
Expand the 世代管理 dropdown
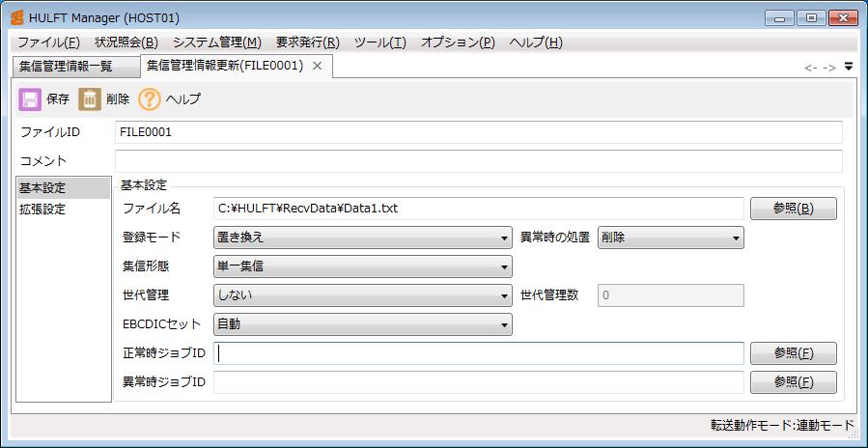click(363, 295)
